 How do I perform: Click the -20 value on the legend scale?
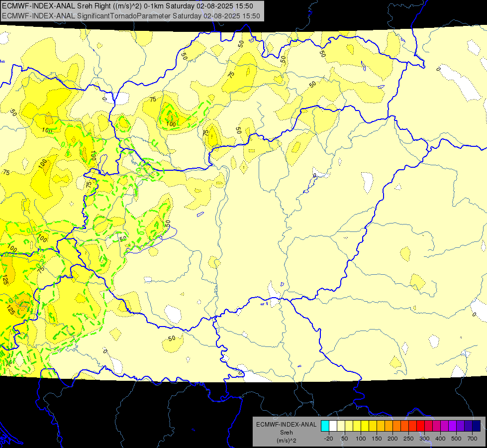[329, 439]
